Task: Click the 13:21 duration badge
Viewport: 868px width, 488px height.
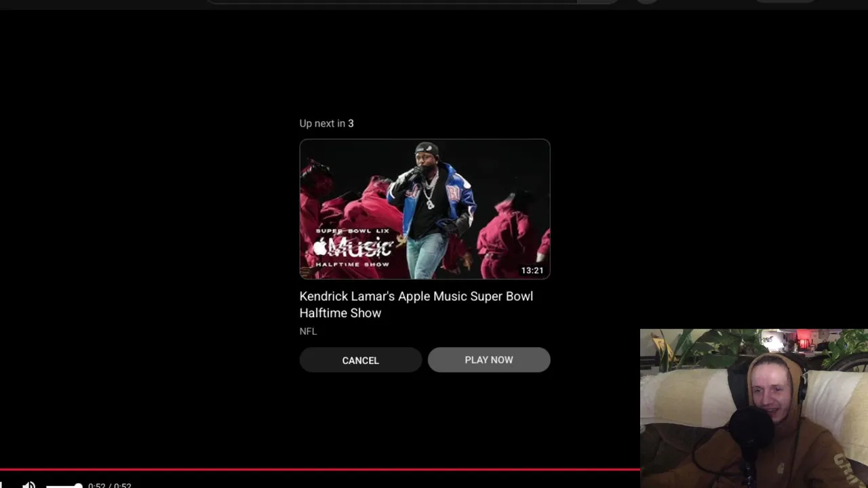Action: [532, 270]
